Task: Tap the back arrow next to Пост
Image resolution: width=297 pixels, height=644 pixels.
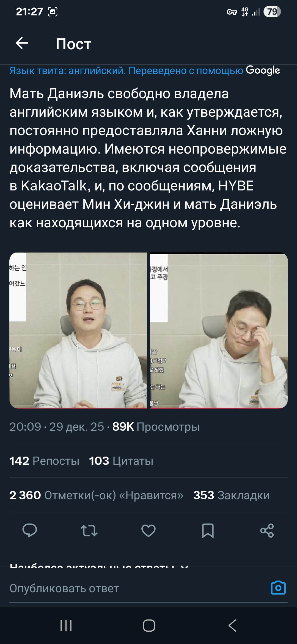Action: pyautogui.click(x=22, y=43)
